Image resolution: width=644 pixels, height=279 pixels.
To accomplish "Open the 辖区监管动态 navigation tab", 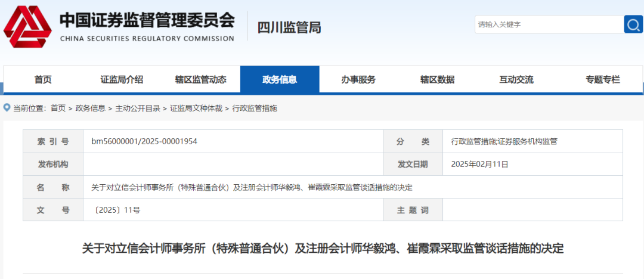I will pyautogui.click(x=201, y=80).
